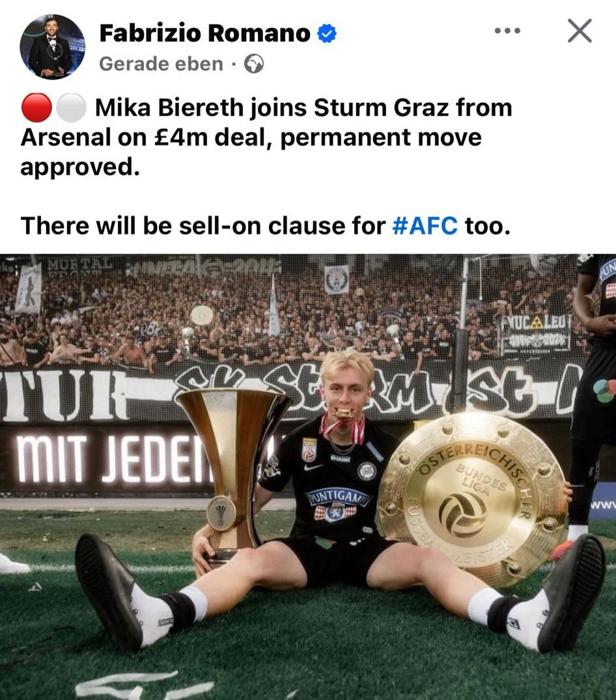Click the Österreichische Bundesliga champion shield
Viewport: 616px width, 700px height.
[x=472, y=497]
